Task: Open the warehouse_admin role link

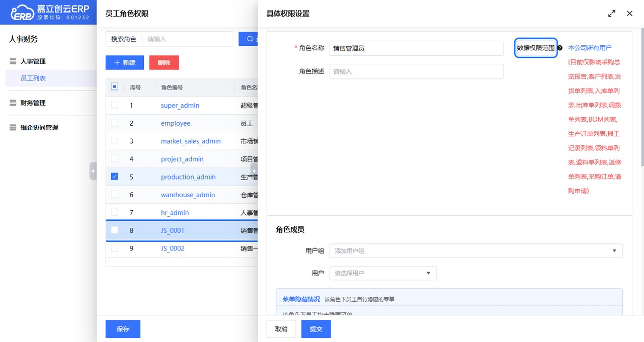Action: [x=188, y=195]
